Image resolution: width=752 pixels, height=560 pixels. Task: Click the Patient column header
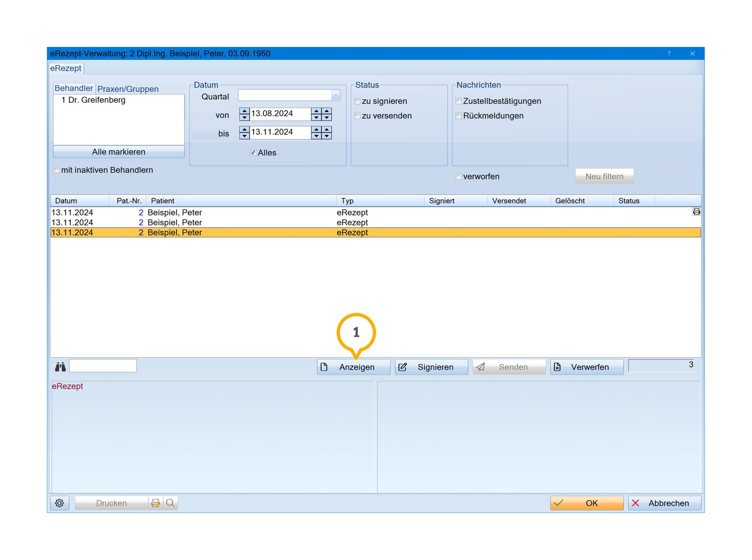(241, 201)
